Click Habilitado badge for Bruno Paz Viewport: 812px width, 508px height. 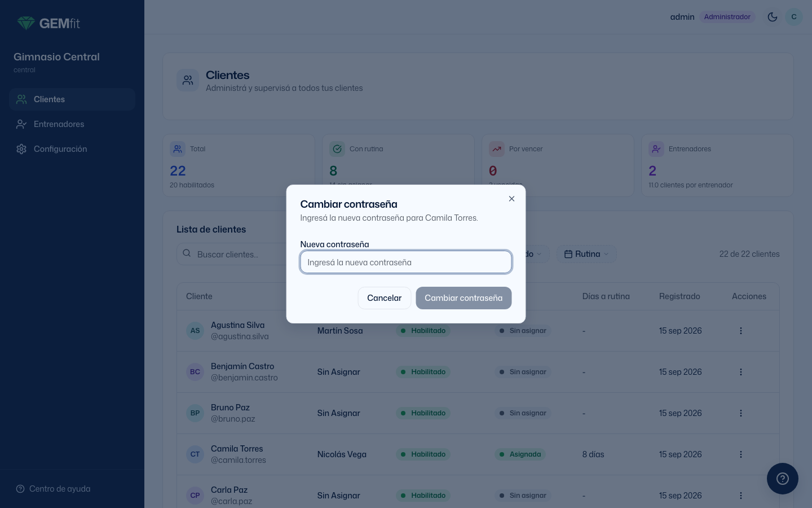423,413
